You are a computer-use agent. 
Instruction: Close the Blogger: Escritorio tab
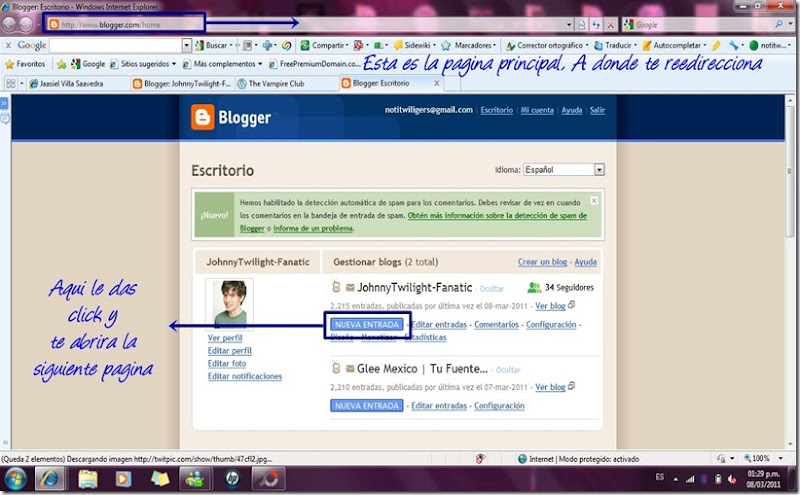point(437,83)
